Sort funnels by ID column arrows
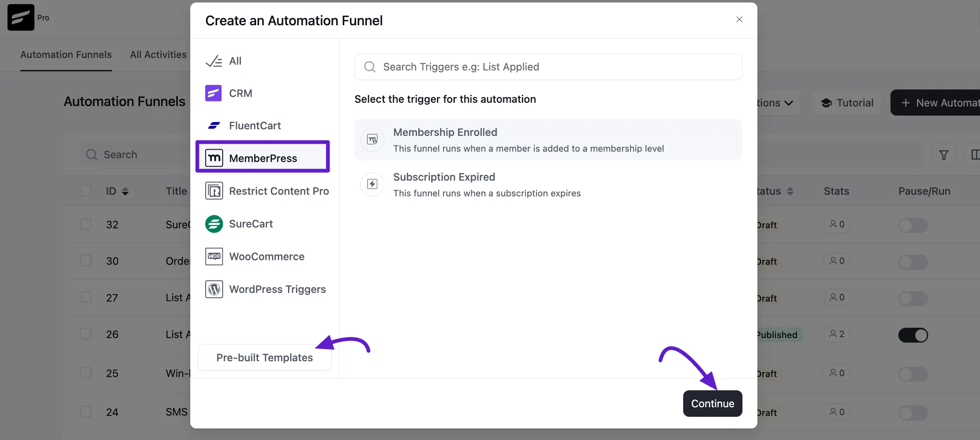The height and width of the screenshot is (440, 980). [x=125, y=191]
